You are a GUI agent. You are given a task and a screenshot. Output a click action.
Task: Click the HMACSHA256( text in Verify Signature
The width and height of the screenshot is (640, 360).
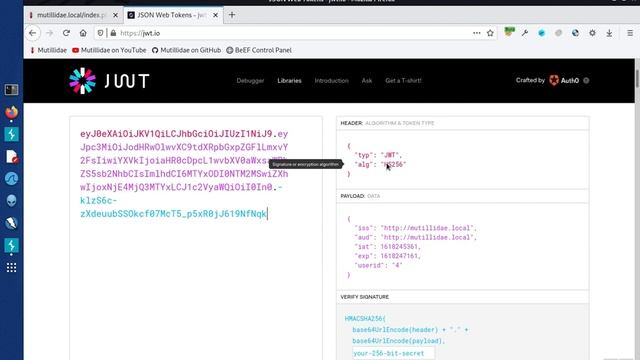coord(365,318)
